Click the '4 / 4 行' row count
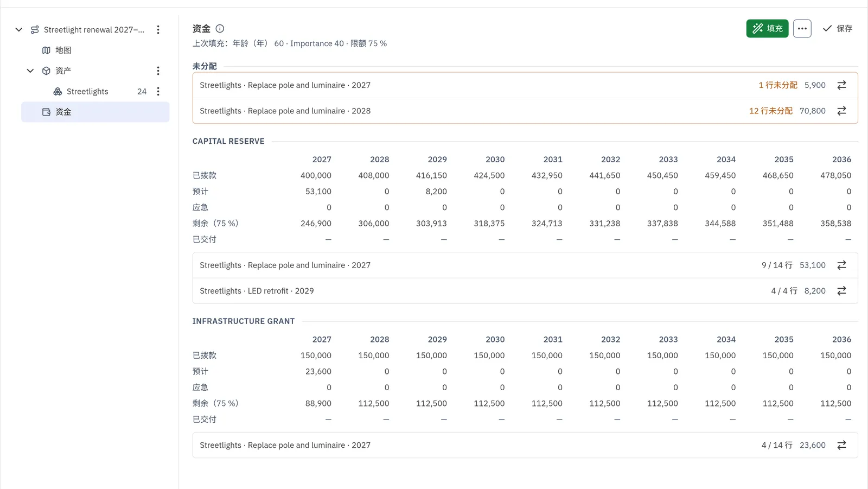This screenshot has width=868, height=489. coord(784,291)
